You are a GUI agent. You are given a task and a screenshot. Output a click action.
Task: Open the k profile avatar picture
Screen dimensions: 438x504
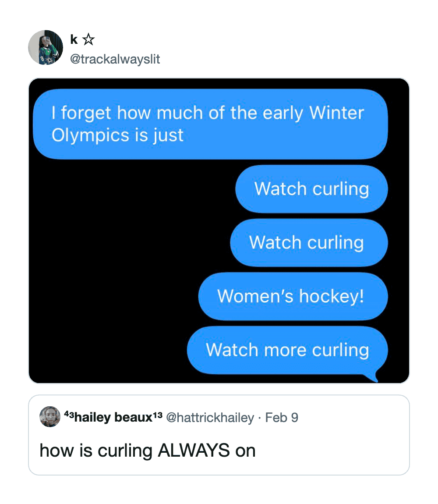pos(46,48)
